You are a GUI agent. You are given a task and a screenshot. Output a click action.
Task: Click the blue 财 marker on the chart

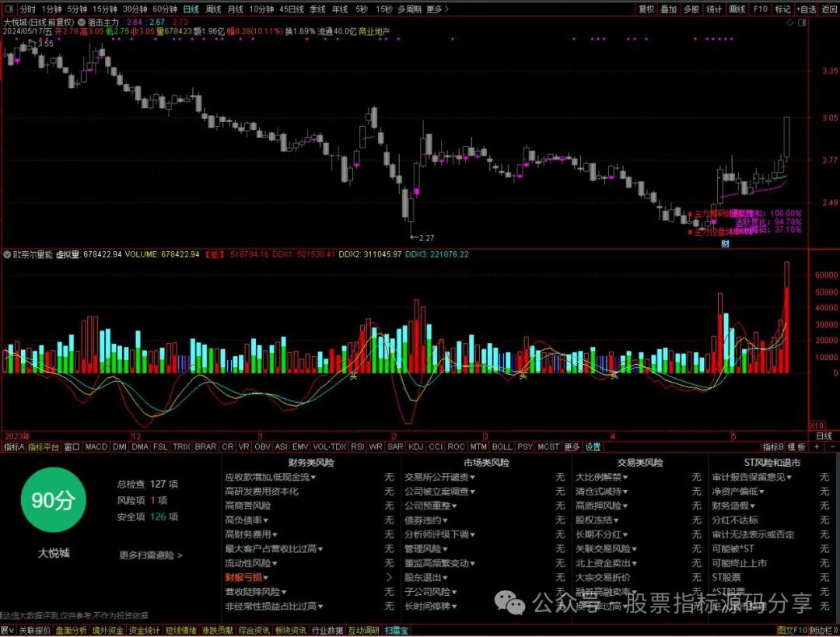coord(725,243)
